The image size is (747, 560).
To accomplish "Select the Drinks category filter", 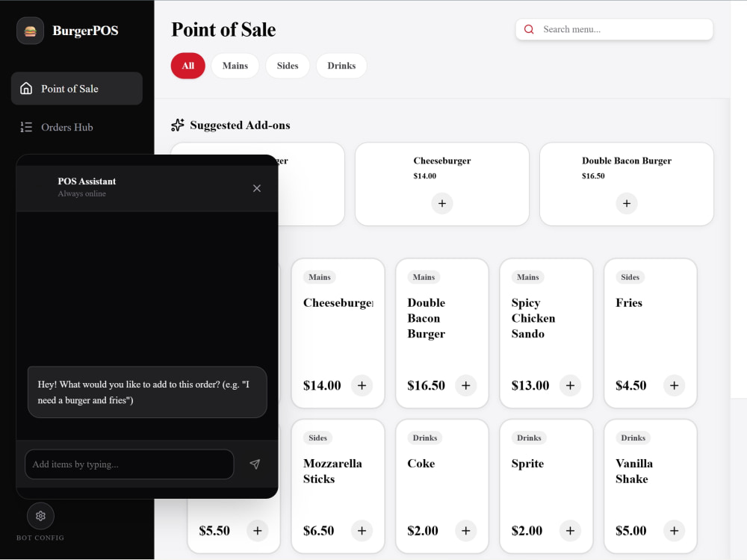I will 341,66.
